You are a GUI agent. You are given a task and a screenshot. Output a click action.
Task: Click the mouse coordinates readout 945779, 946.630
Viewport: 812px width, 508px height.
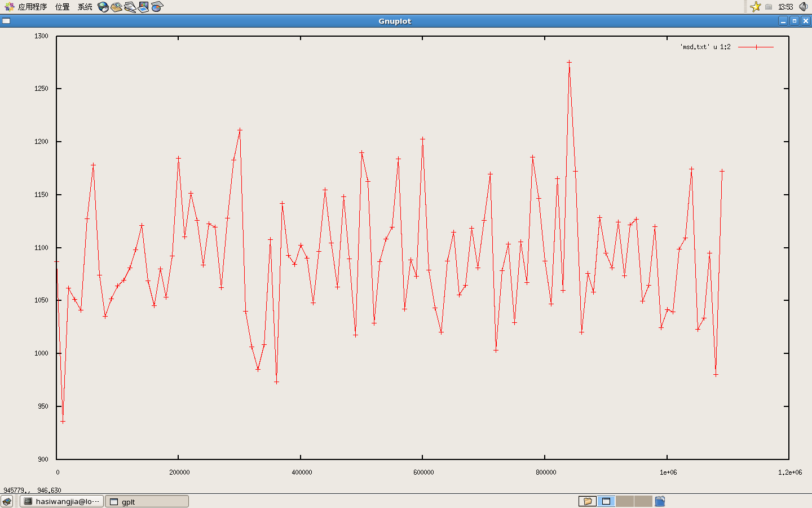(x=32, y=491)
